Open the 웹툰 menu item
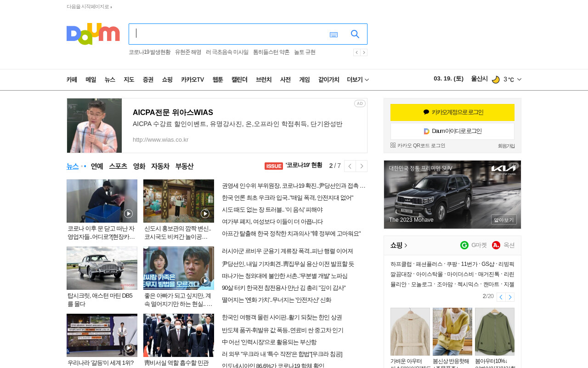 pos(218,80)
